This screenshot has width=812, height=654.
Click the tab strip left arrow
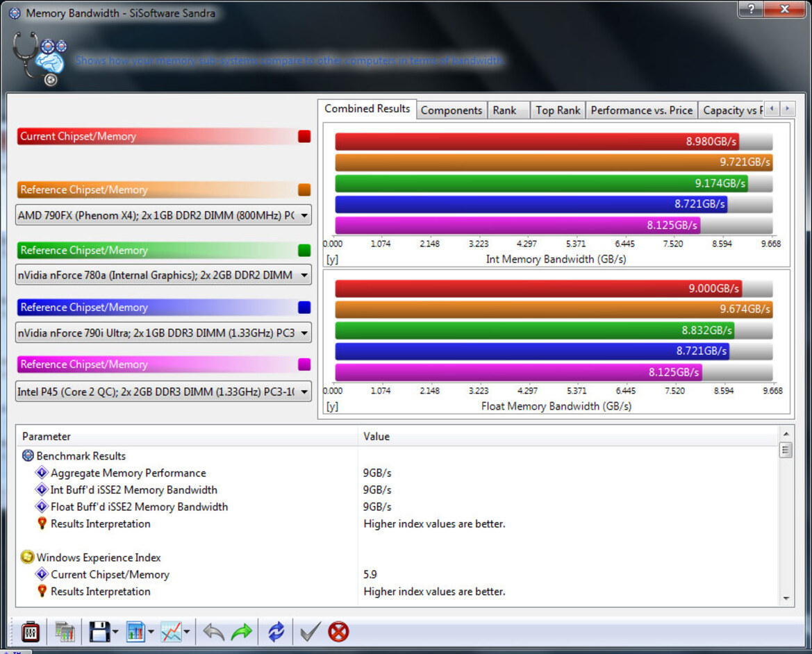pyautogui.click(x=772, y=109)
